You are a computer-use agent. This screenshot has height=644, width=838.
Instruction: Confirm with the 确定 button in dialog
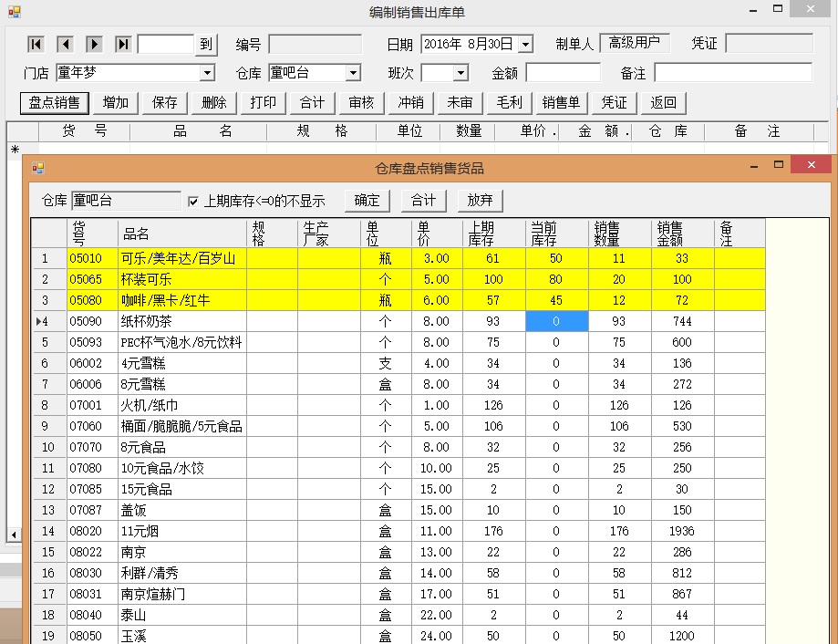point(367,201)
